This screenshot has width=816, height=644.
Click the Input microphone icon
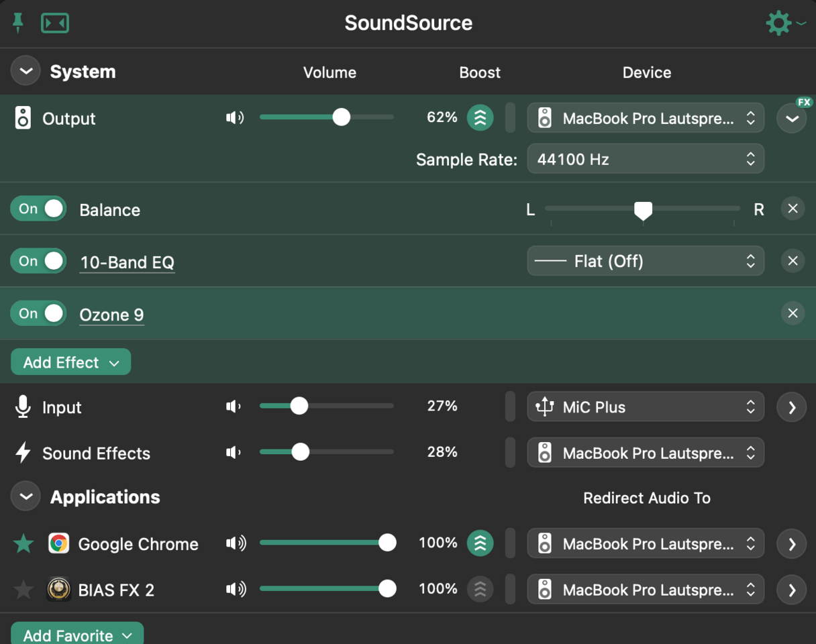[x=23, y=407]
